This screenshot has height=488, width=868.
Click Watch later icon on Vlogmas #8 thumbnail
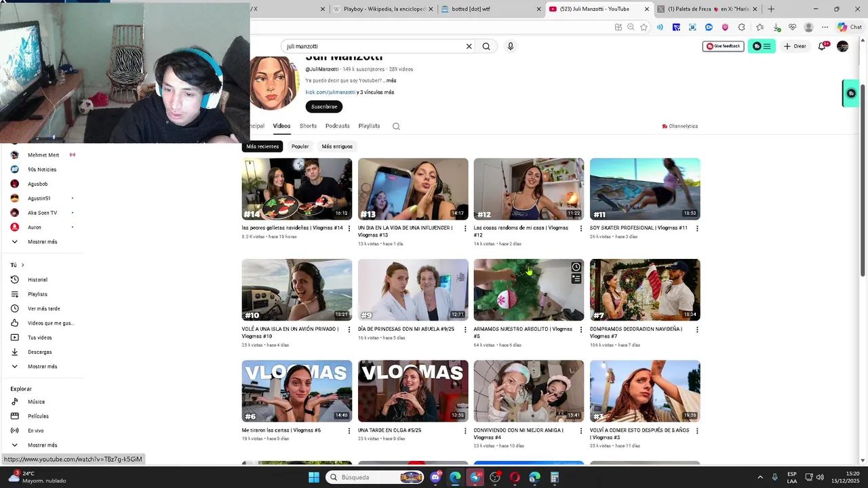point(576,267)
